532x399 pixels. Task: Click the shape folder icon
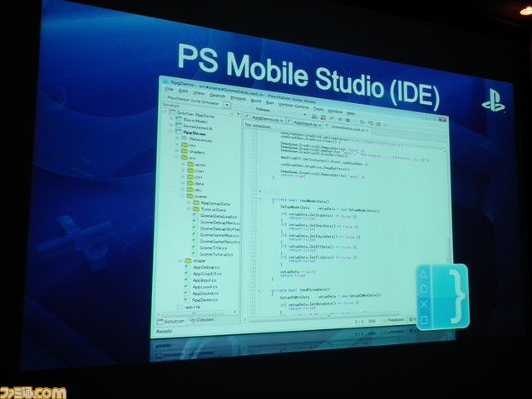coord(189,260)
